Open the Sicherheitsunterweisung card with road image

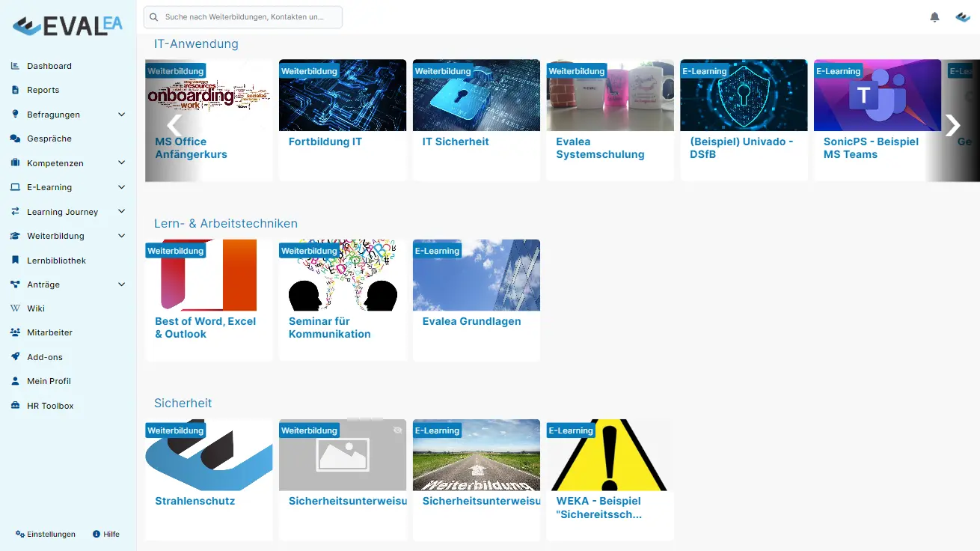pyautogui.click(x=477, y=480)
